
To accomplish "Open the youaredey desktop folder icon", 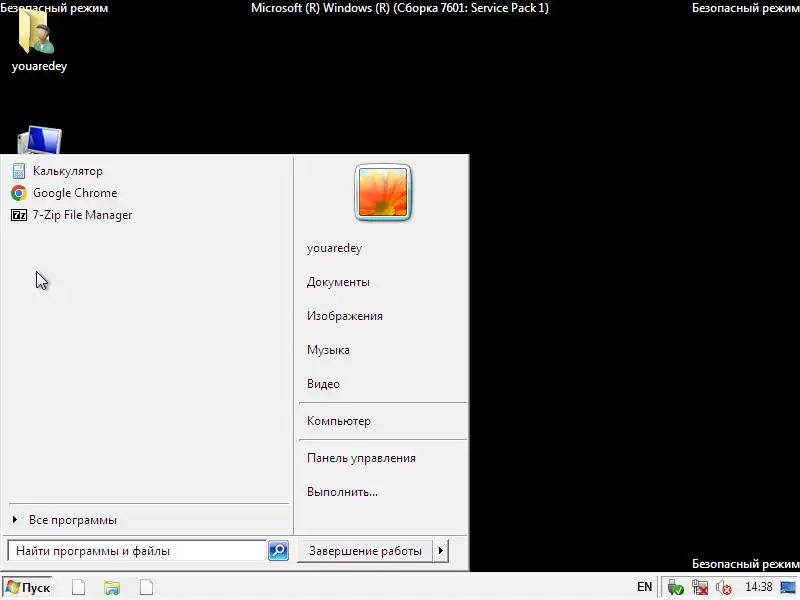I will (x=39, y=40).
